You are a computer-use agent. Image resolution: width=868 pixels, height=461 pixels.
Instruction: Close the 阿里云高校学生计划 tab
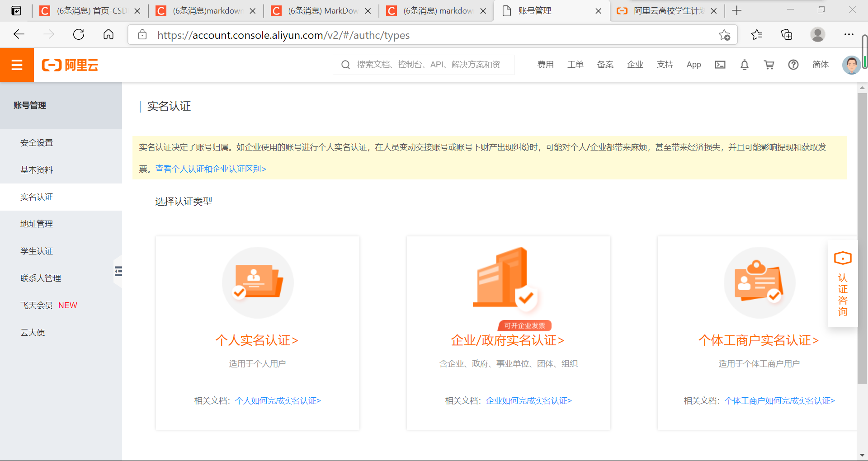pos(714,11)
